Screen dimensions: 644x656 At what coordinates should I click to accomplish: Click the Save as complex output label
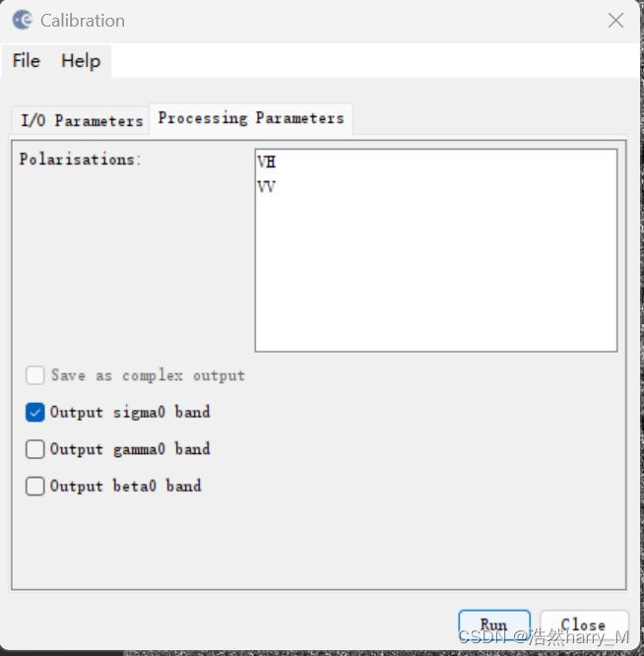[x=148, y=375]
